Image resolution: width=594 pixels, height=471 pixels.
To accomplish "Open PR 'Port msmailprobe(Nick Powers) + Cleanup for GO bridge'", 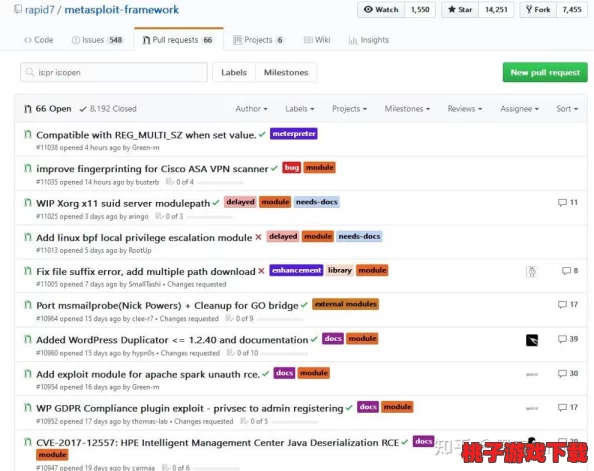I will [x=167, y=305].
